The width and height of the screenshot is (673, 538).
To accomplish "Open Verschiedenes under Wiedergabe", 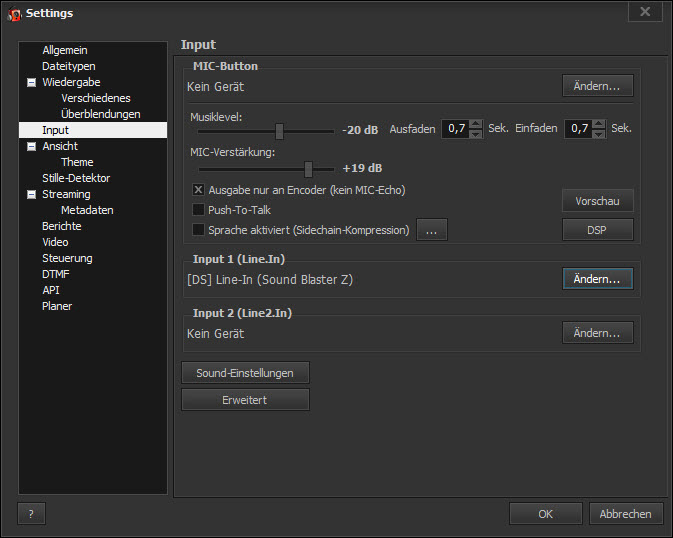I will pos(96,98).
